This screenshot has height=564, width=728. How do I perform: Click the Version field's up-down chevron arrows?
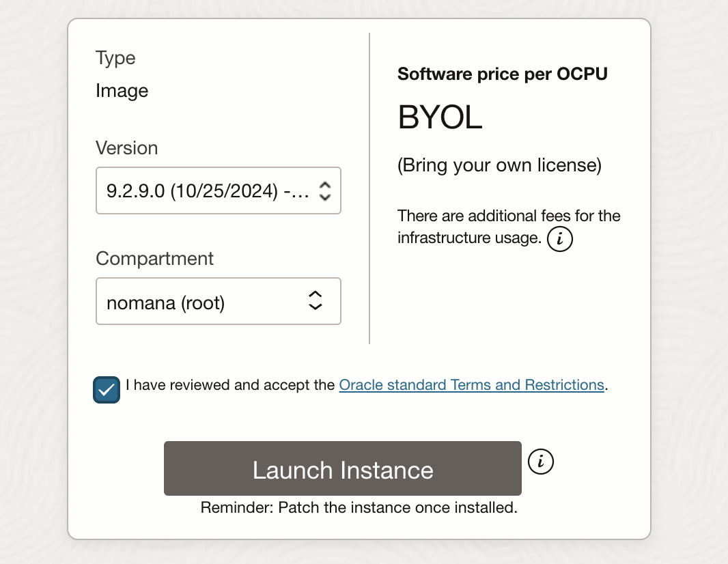[325, 191]
